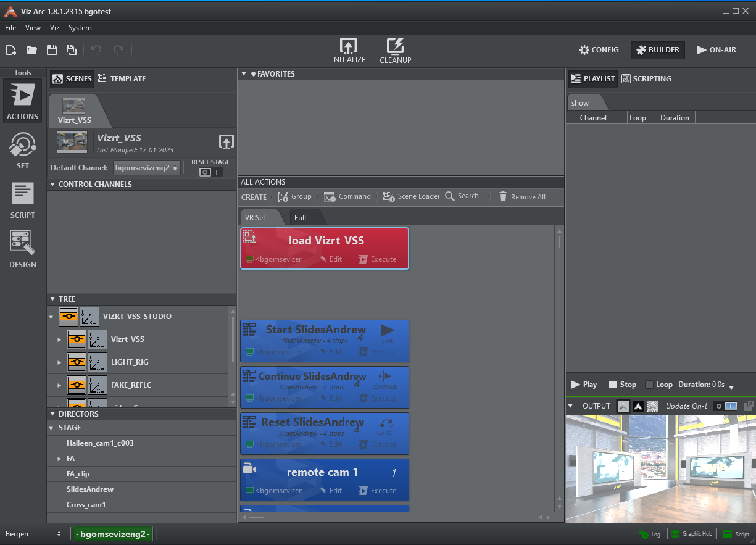Toggle the Update On-Air switch
The height and width of the screenshot is (545, 756).
[x=725, y=406]
